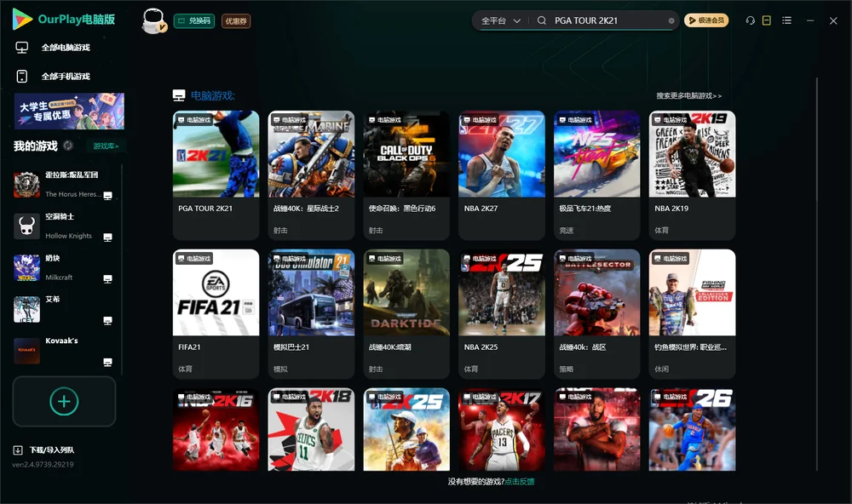Click the 兑换码 redeem code button
852x504 pixels.
click(x=194, y=20)
